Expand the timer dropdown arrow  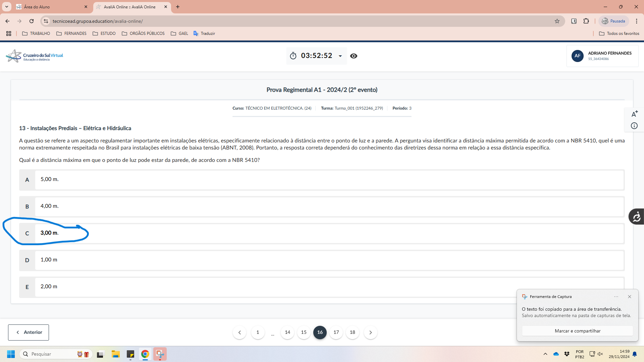pyautogui.click(x=340, y=56)
